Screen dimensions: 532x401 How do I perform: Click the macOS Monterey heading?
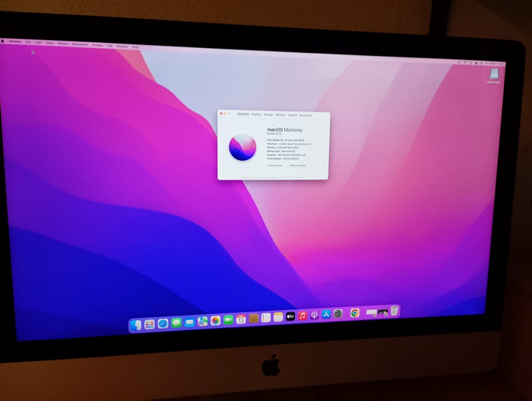[x=285, y=130]
